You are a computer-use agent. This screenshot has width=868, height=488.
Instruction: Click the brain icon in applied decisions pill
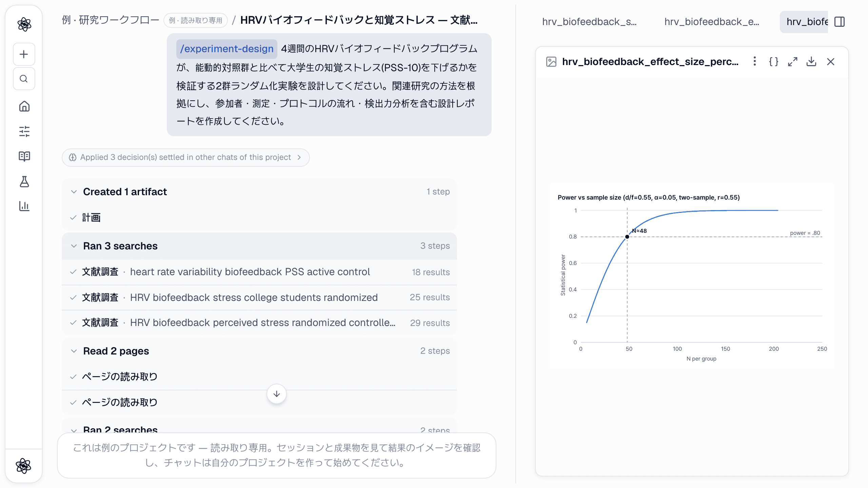[73, 157]
